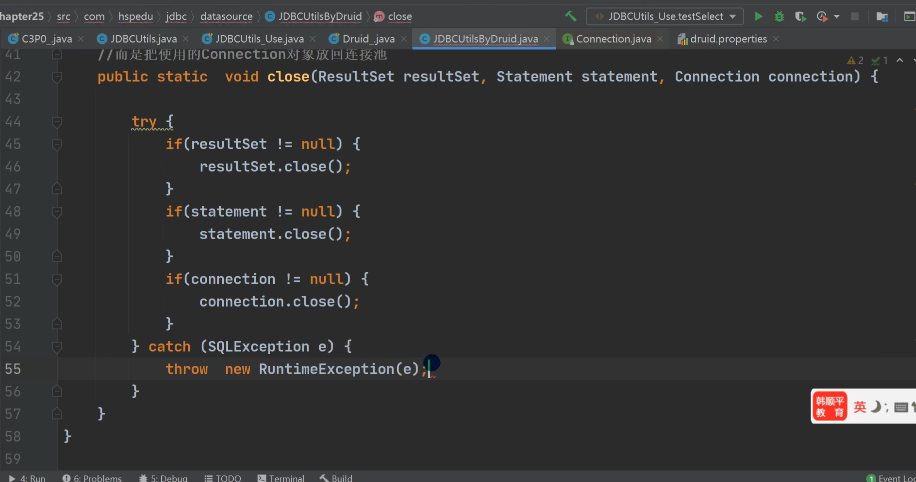916x482 pixels.
Task: Close the Druid_.java tab
Action: [x=404, y=39]
